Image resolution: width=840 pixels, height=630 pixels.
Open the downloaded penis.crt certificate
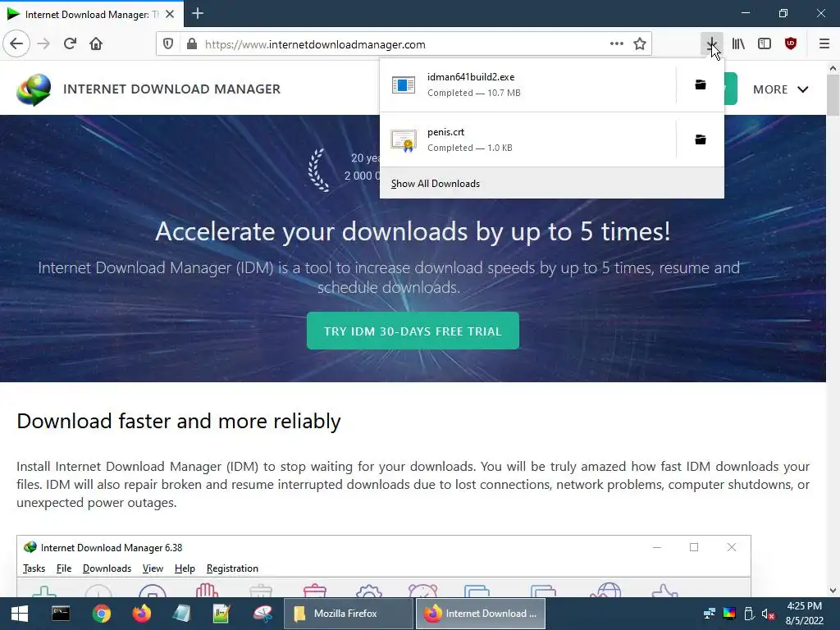tap(527, 139)
